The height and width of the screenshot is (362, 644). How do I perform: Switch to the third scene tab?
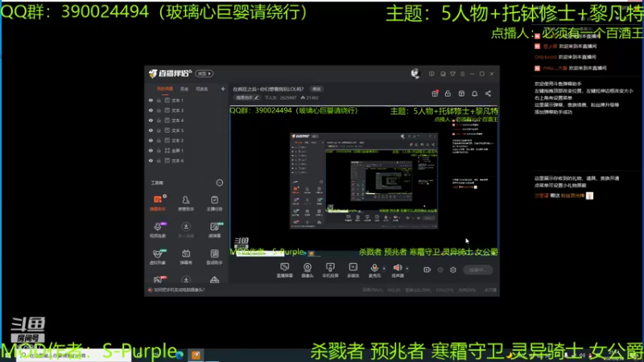tap(202, 88)
